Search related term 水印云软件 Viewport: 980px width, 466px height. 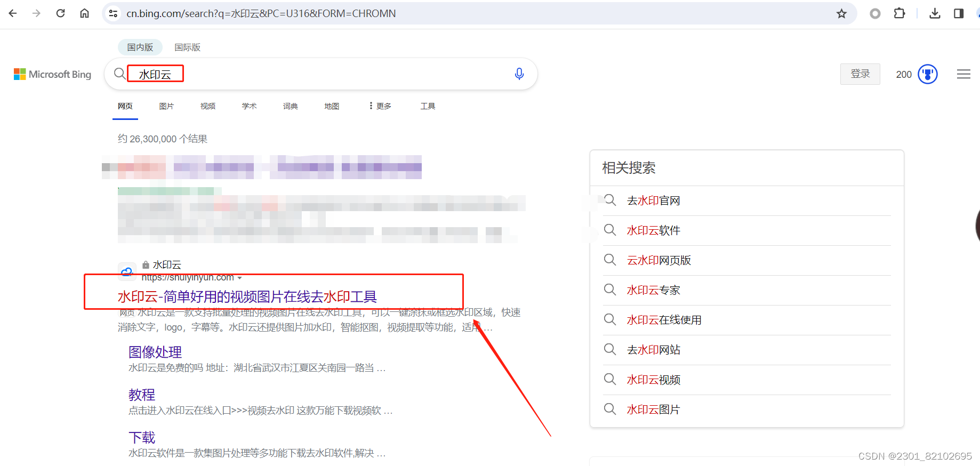pos(654,230)
